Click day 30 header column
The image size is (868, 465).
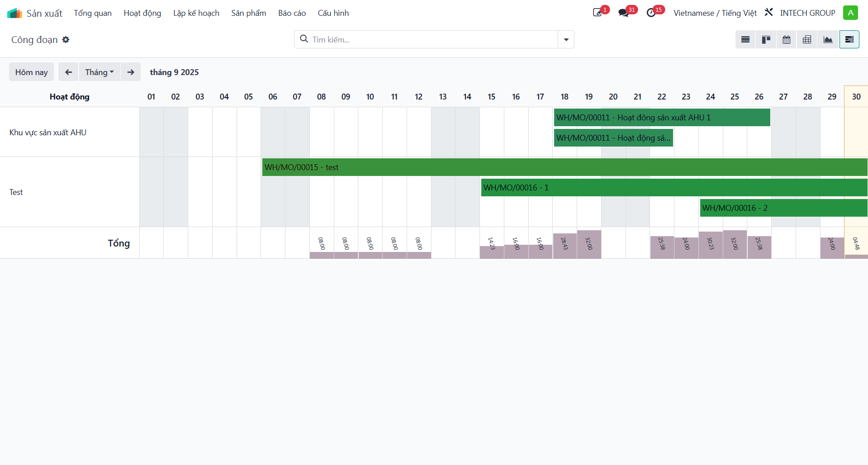click(856, 97)
